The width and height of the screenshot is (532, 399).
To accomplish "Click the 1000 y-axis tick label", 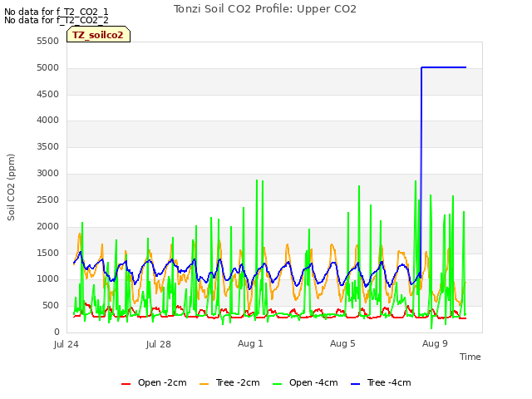I will pyautogui.click(x=48, y=279).
